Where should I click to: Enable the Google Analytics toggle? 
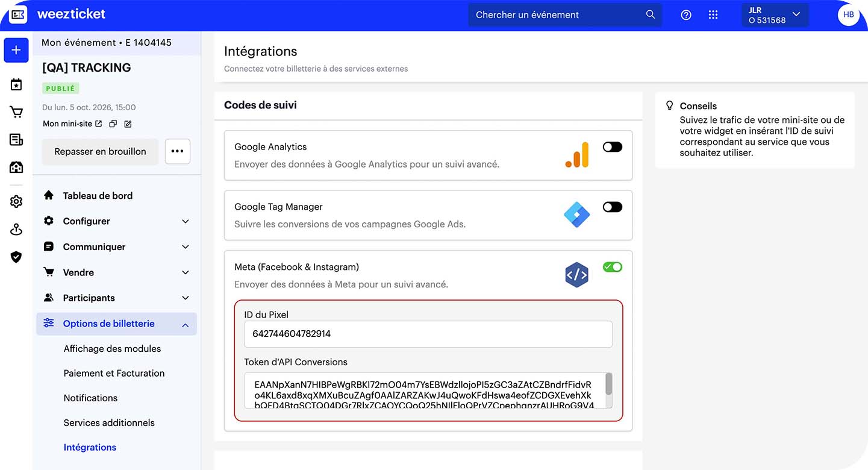pyautogui.click(x=612, y=146)
